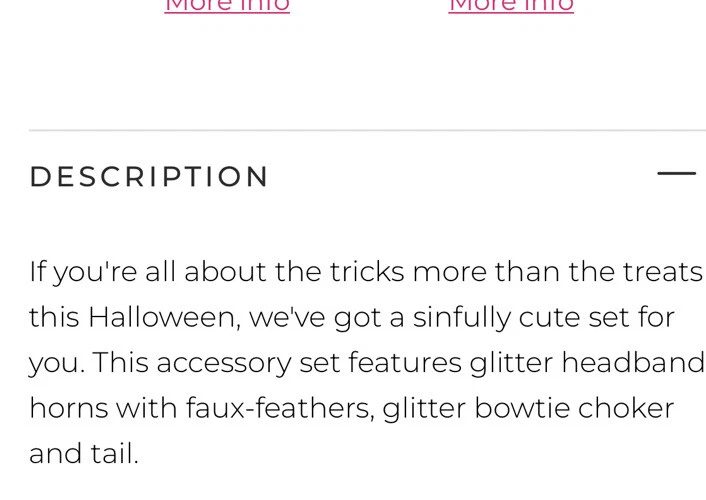The image size is (706, 500).
Task: Click the word 'features' in third line
Action: 405,363
